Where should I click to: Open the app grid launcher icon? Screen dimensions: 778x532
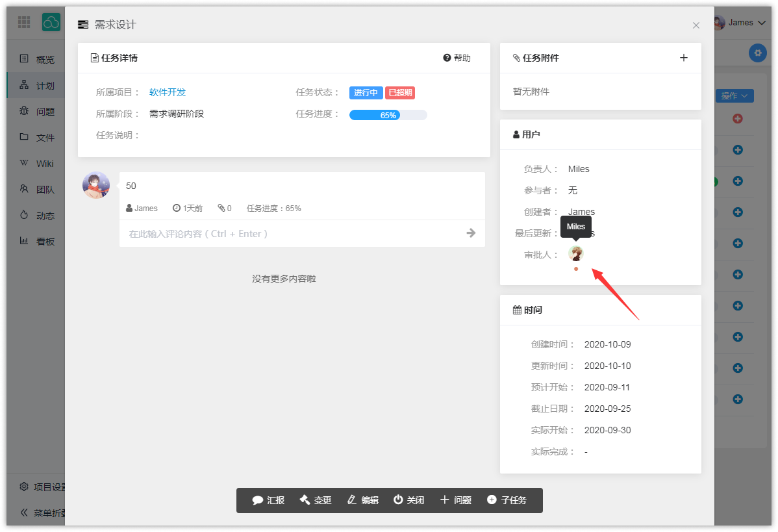(24, 22)
